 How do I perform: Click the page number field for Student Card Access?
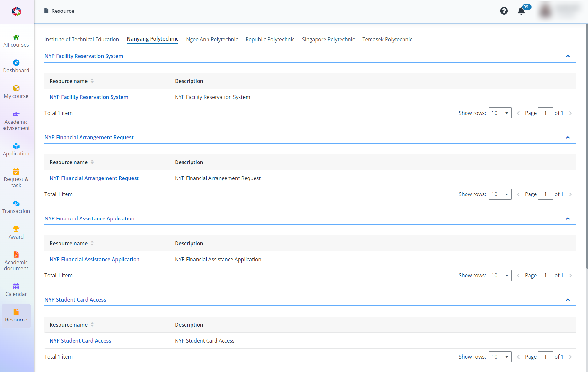point(545,357)
